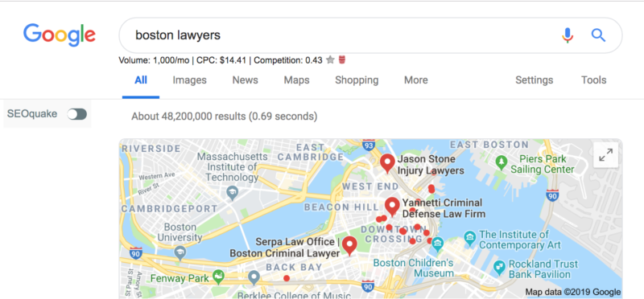Open the More search categories dropdown

415,80
